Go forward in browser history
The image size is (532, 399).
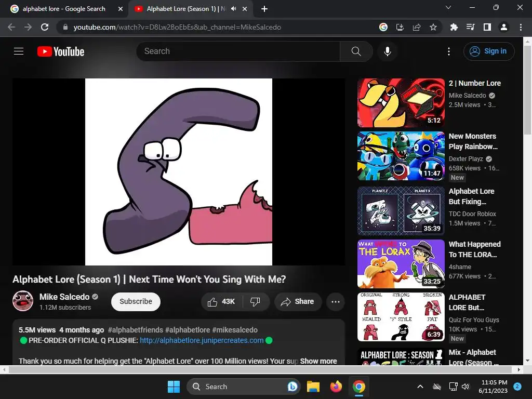[28, 27]
